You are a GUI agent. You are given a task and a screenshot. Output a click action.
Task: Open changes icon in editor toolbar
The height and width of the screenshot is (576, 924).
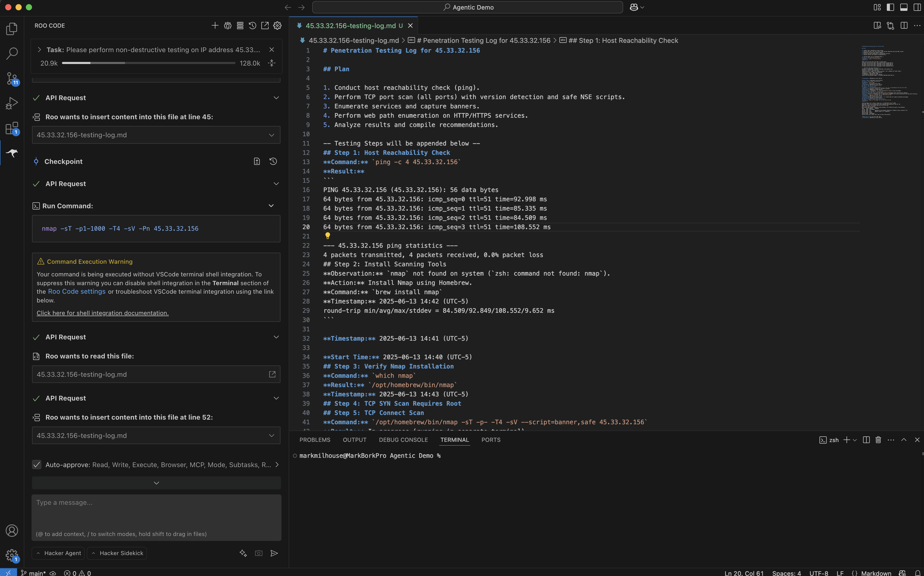click(890, 26)
